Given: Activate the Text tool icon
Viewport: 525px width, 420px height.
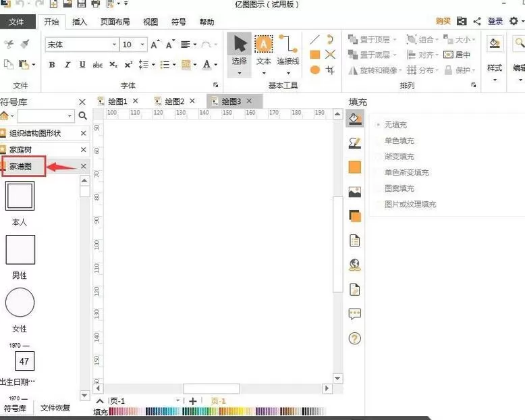Looking at the screenshot, I should pos(263,44).
